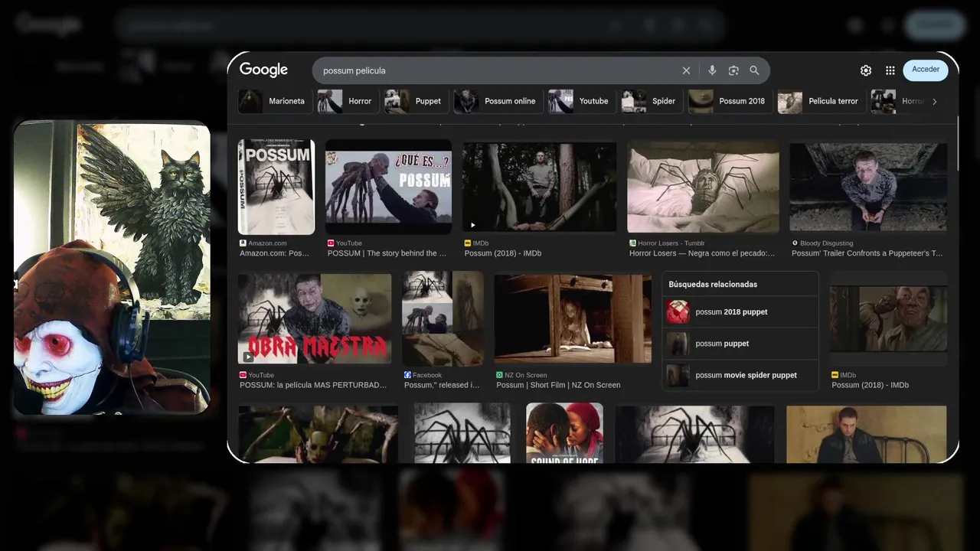Screen dimensions: 980x551
Task: Click Possum' Trailer Confronts a Puppeteer's link
Action: point(867,253)
